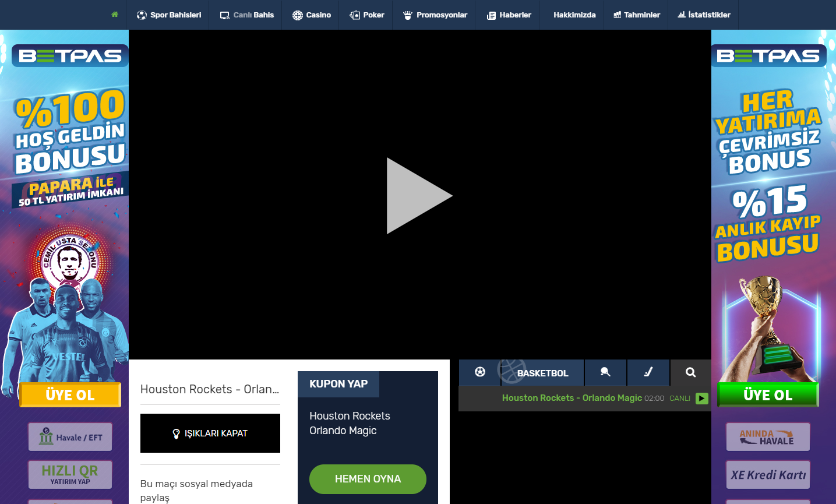Click Orlando Magic text in coupon panel

coord(343,431)
